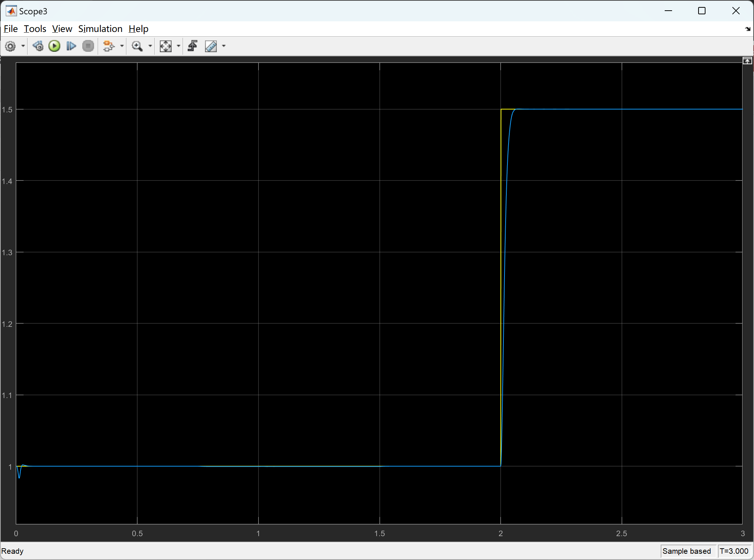Expand the configuration gear dropdown arrow
This screenshot has height=560, width=754.
point(23,46)
